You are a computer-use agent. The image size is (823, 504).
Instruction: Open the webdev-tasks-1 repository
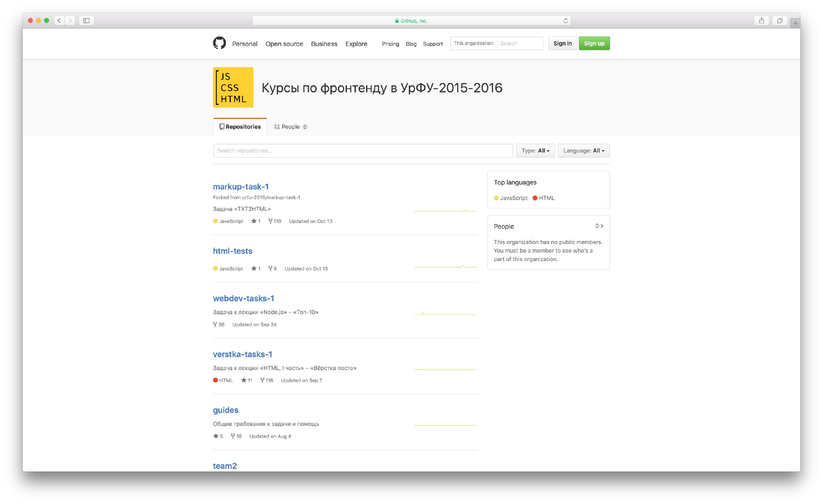point(243,298)
